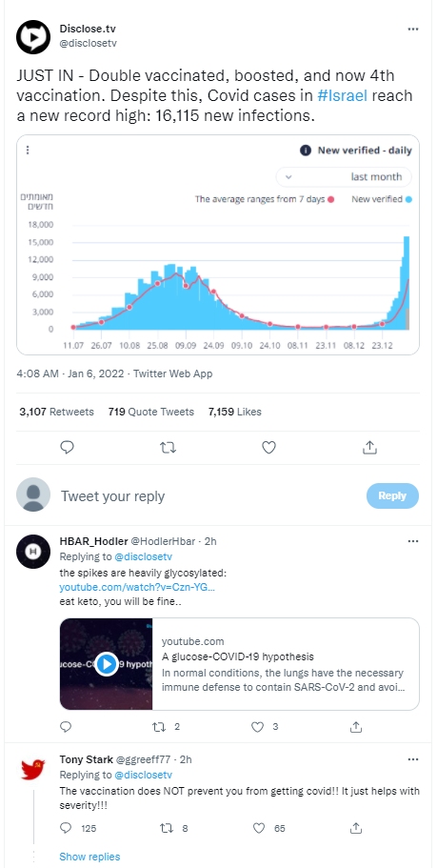Viewport: 437px width, 868px height.
Task: Share the main tweet via the share icon
Action: (369, 447)
